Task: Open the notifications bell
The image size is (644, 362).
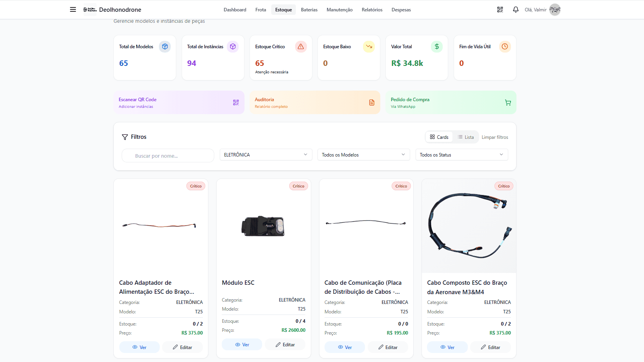Action: point(516,9)
